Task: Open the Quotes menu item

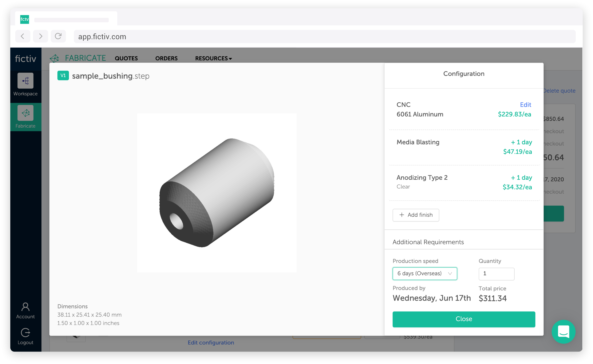Action: click(x=126, y=58)
